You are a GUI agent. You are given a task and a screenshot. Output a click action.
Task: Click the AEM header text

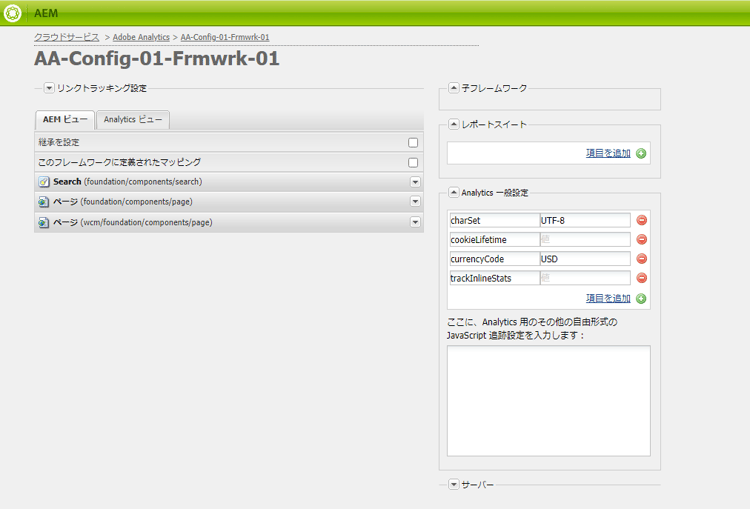click(46, 13)
